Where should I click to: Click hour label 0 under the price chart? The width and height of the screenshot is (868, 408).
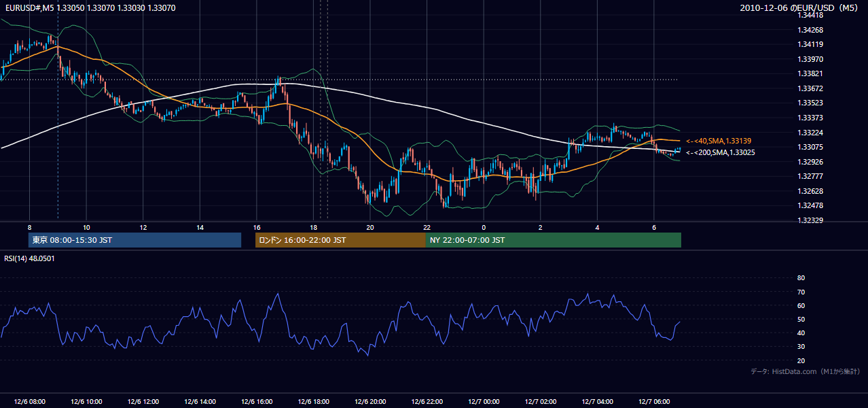point(484,227)
